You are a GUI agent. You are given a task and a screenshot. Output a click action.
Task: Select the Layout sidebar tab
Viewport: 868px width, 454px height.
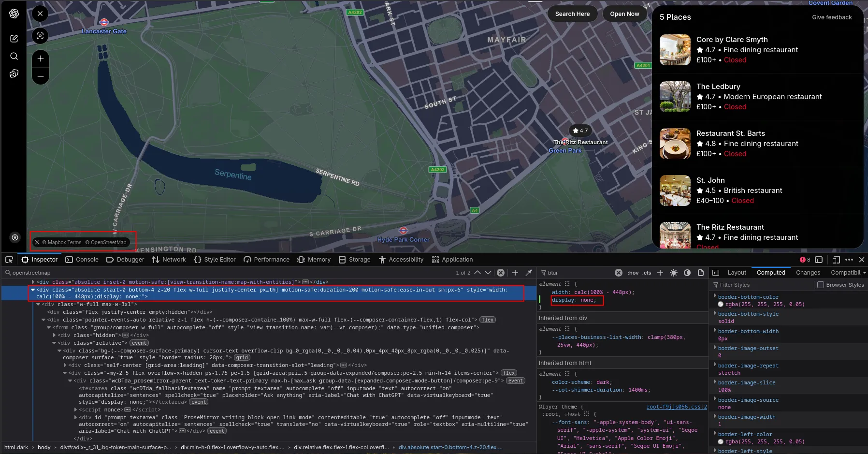[737, 273]
